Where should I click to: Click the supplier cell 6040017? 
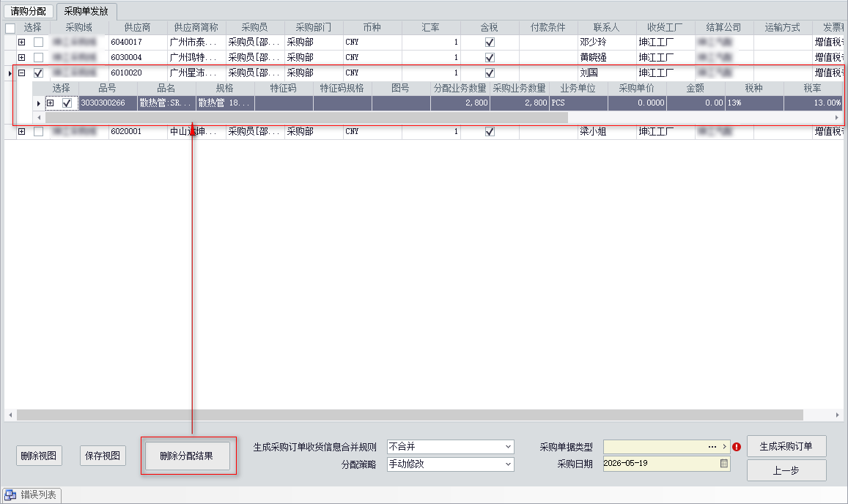137,42
